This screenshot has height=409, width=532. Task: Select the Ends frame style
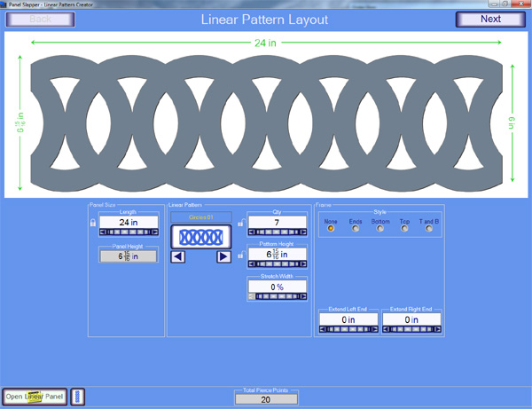pyautogui.click(x=356, y=228)
